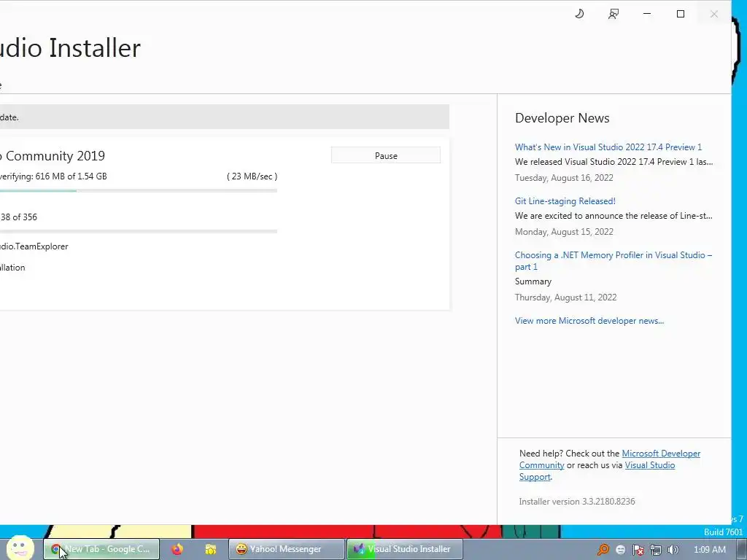Click the 'Community 2019' product title

(55, 156)
